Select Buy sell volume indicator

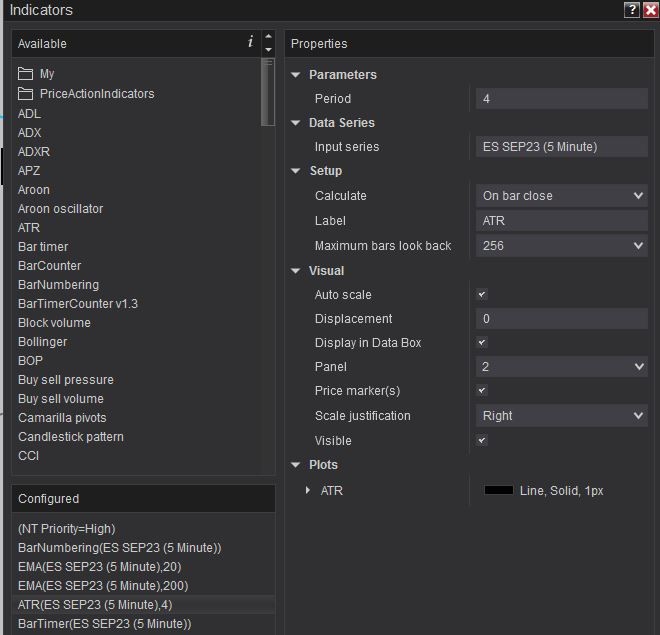point(61,399)
